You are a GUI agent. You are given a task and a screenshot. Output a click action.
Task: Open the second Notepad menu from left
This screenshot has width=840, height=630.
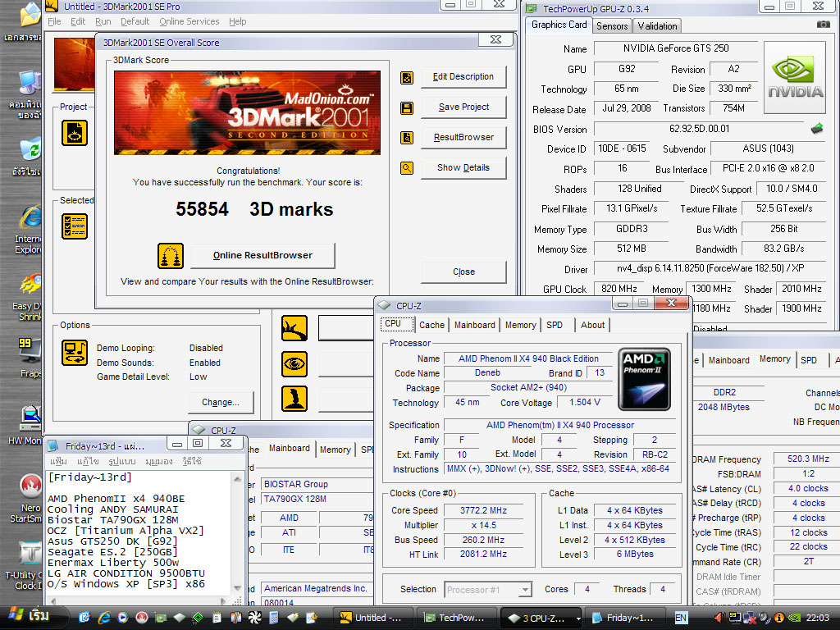[x=87, y=461]
